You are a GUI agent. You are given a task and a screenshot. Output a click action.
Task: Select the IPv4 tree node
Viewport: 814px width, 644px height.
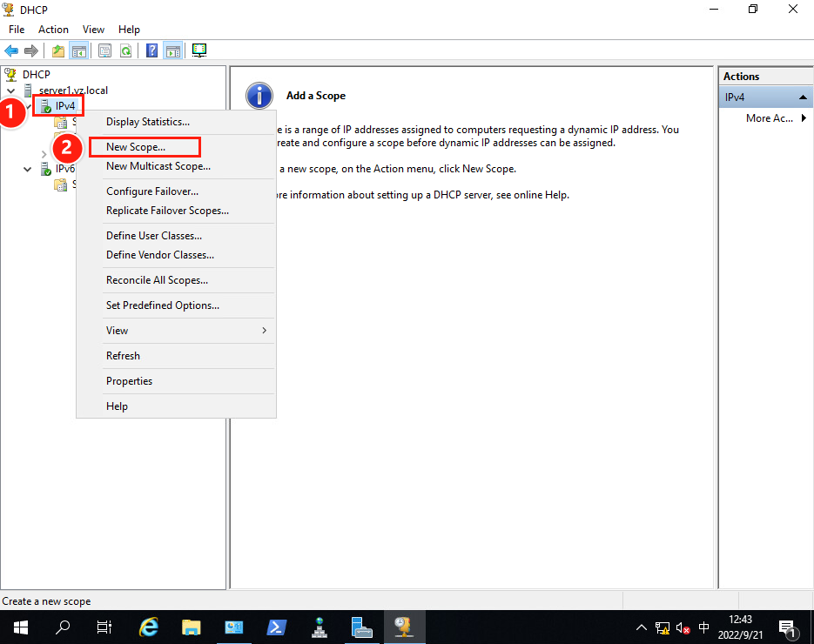click(x=65, y=106)
